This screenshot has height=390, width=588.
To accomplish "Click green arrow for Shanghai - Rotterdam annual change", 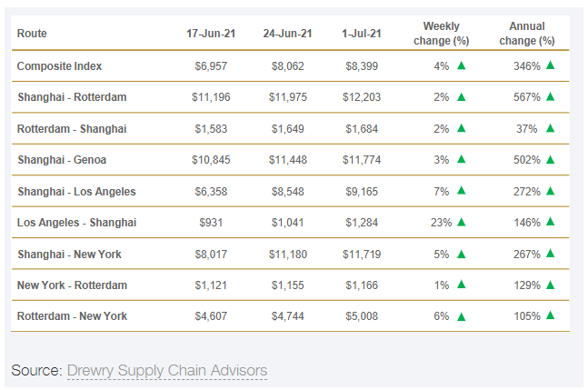I will (x=550, y=97).
